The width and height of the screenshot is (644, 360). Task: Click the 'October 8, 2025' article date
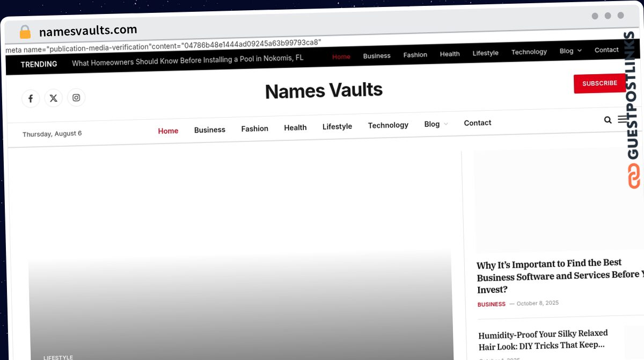click(x=537, y=303)
